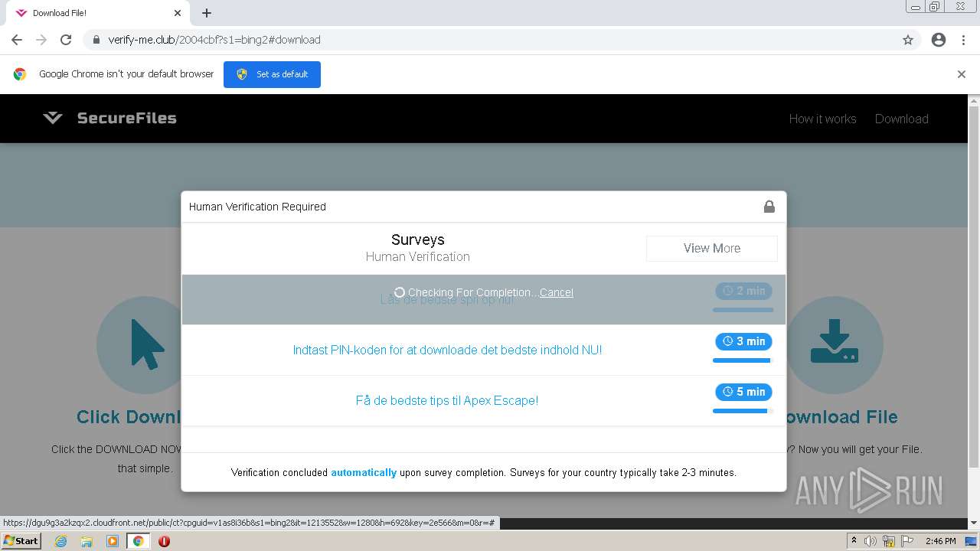980x551 pixels.
Task: Click the 2:46 PM system clock
Action: pyautogui.click(x=940, y=541)
